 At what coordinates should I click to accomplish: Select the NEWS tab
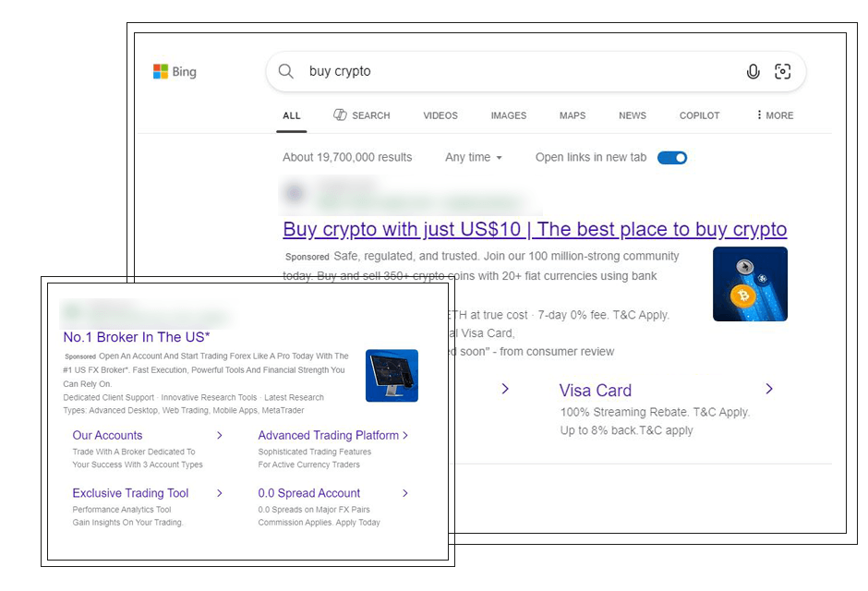pos(632,115)
